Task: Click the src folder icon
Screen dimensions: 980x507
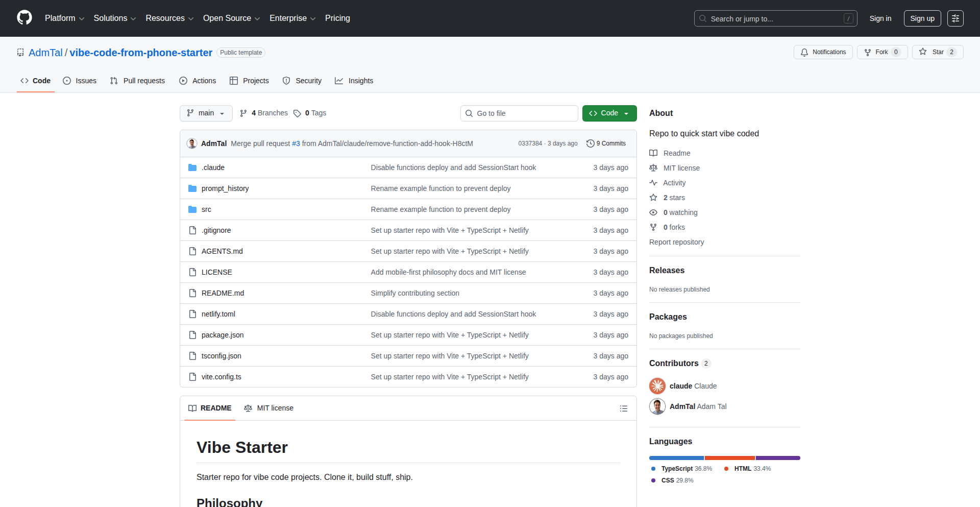Action: pos(192,209)
